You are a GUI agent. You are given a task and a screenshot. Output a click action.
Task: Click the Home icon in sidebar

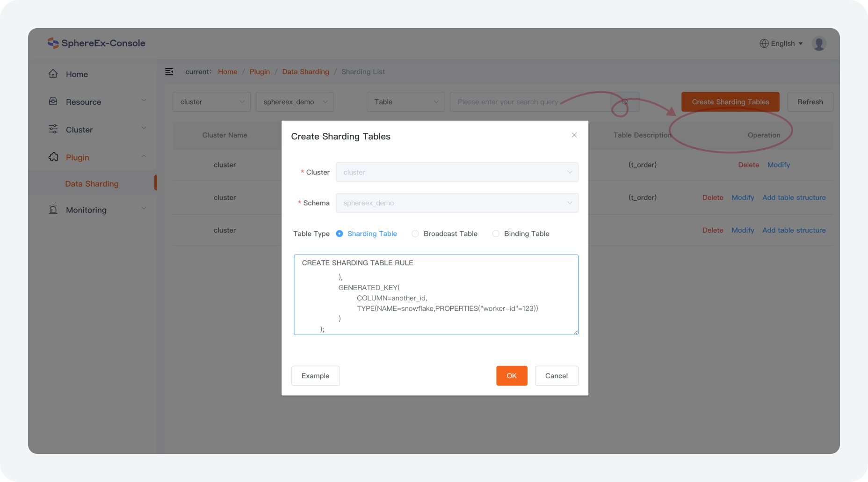tap(53, 74)
